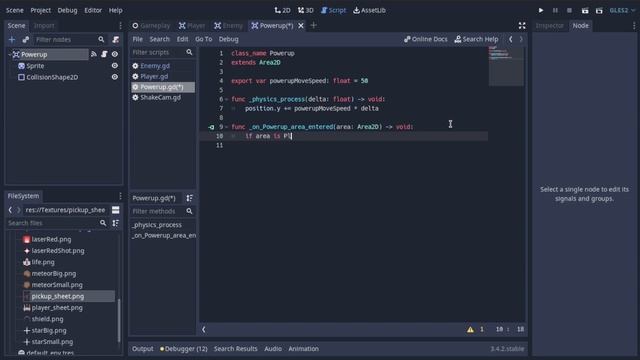Switch to the Player scene tab
640x360 pixels.
pyautogui.click(x=192, y=26)
